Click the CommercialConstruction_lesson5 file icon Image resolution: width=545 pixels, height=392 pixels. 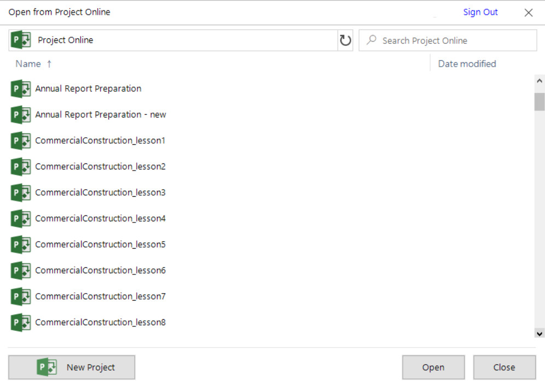tap(20, 245)
